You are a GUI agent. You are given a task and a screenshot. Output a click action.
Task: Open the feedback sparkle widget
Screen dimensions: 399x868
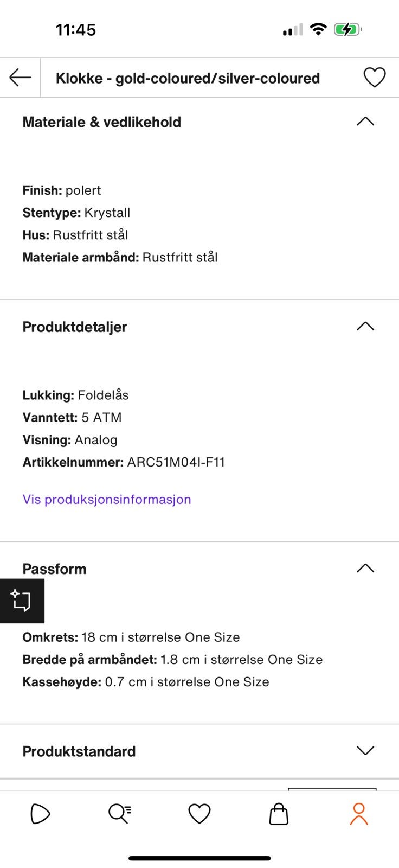(22, 601)
